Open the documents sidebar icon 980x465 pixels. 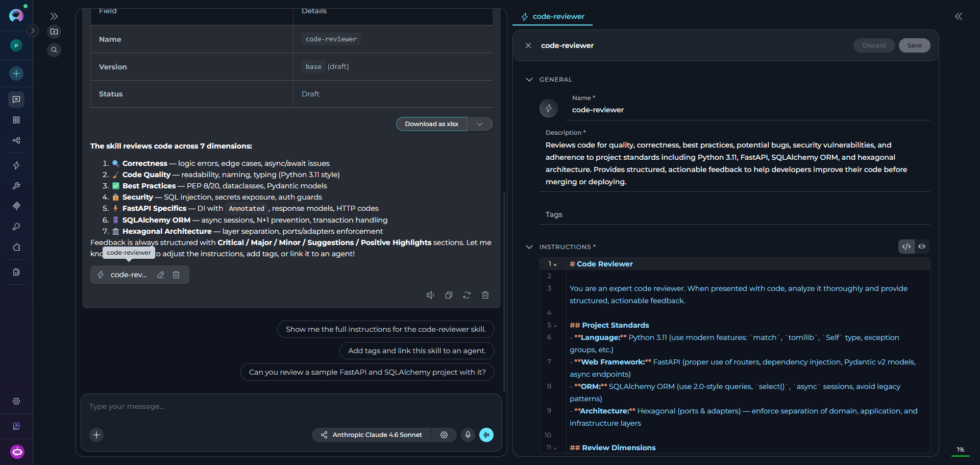(x=16, y=272)
